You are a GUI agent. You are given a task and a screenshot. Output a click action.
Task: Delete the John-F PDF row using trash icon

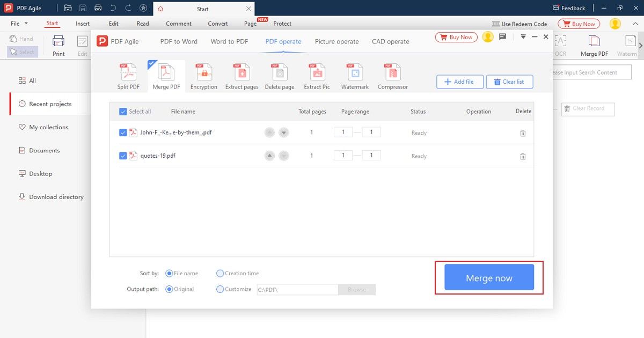coord(523,133)
